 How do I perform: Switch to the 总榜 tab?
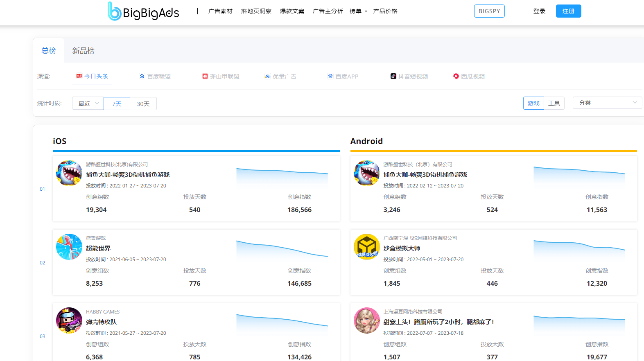click(x=49, y=50)
